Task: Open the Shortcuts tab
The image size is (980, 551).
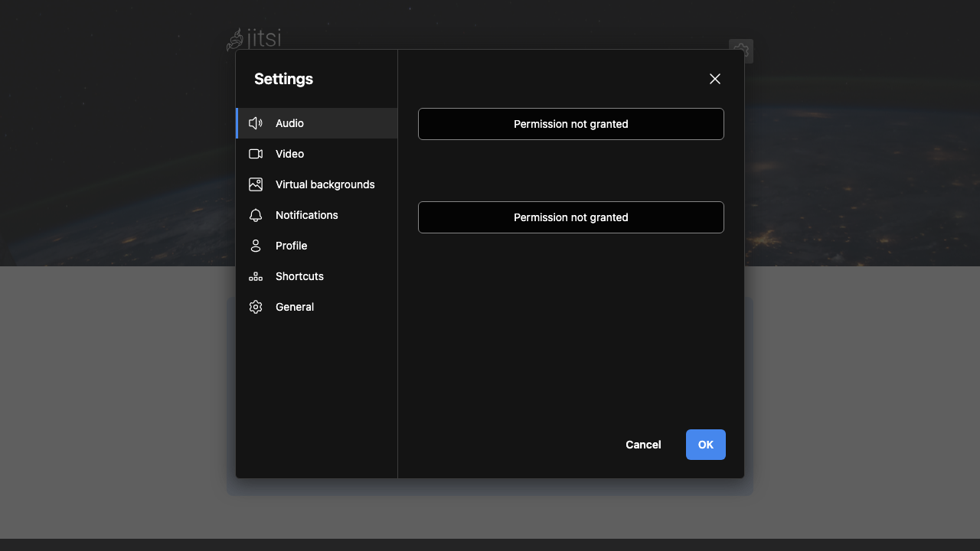Action: (x=316, y=276)
